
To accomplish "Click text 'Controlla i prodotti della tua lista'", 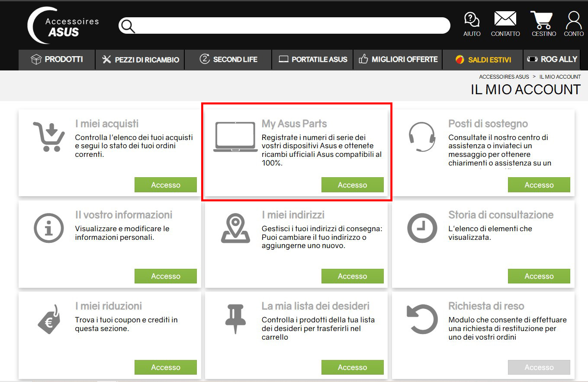I will point(318,320).
